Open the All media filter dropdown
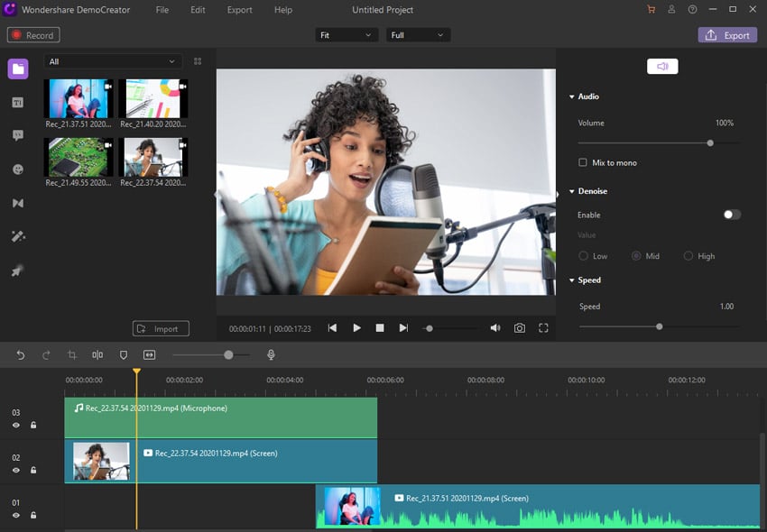 click(x=112, y=60)
